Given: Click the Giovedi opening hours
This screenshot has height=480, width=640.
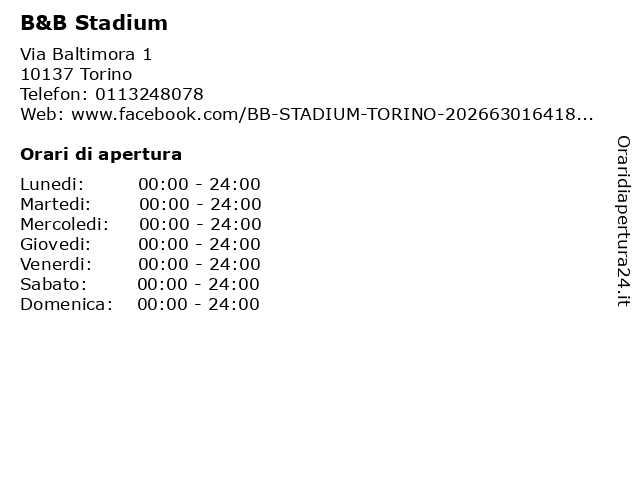Looking at the screenshot, I should (x=199, y=244).
